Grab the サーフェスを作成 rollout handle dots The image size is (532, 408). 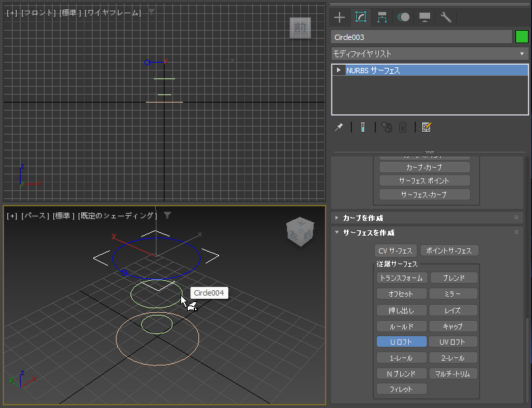pos(517,233)
